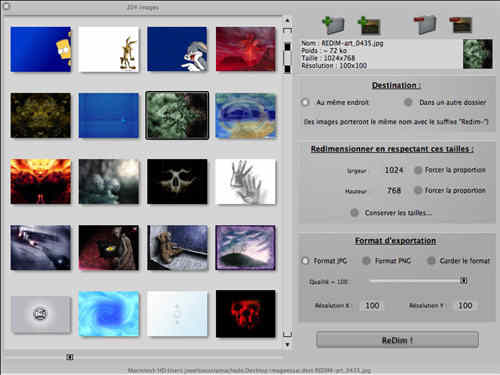Screen dimensions: 500x375
Task: Enable 'Forcer la proportion' for Hauteur
Action: 418,190
